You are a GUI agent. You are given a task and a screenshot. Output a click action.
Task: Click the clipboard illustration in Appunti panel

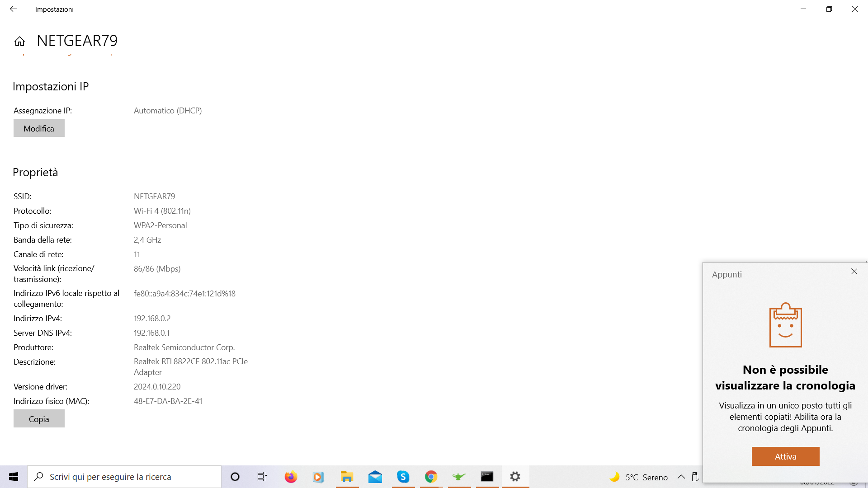[785, 325]
